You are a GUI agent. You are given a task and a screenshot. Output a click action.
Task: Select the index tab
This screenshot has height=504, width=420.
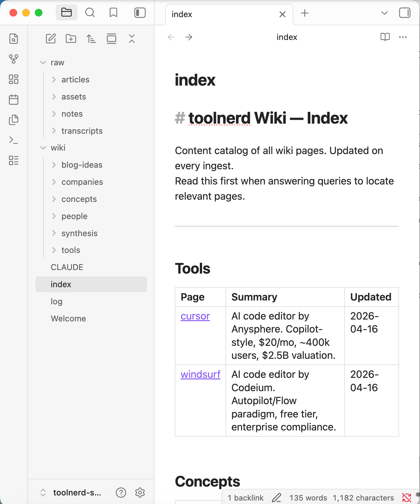[229, 14]
